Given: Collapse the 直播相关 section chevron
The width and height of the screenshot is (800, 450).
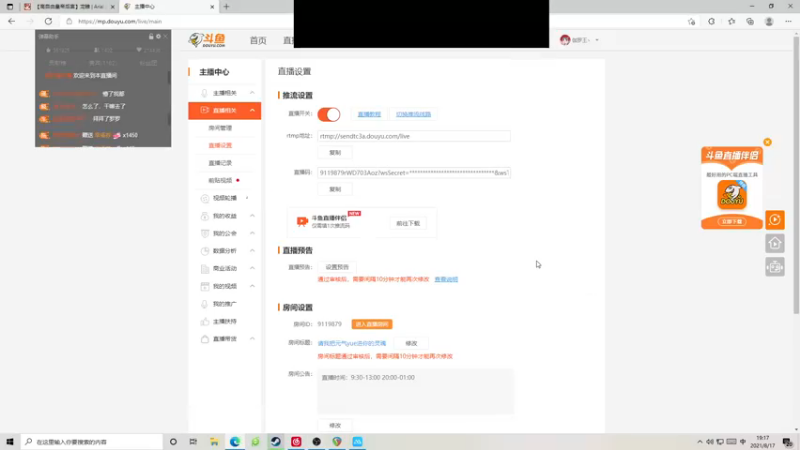Looking at the screenshot, I should [252, 110].
